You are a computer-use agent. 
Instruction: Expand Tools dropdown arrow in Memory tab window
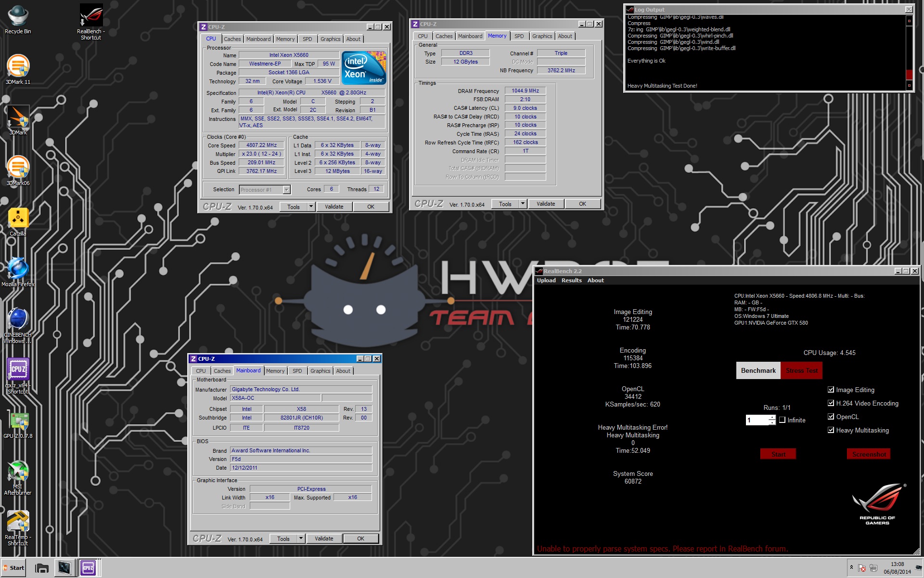pyautogui.click(x=523, y=204)
